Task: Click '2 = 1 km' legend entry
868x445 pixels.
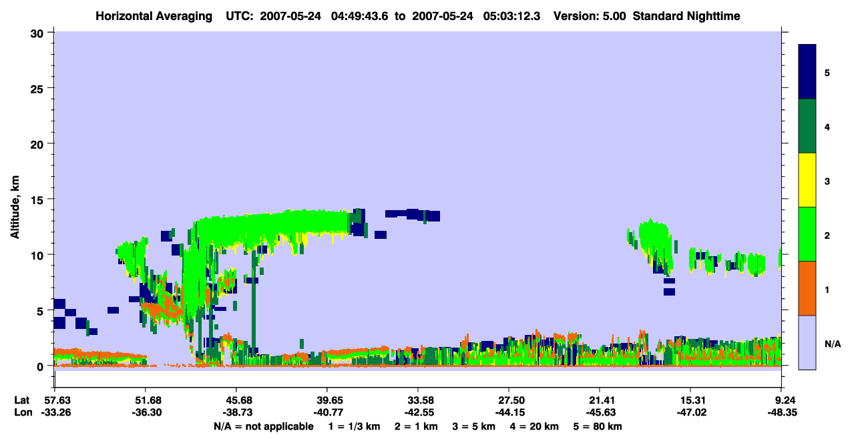Action: [417, 426]
